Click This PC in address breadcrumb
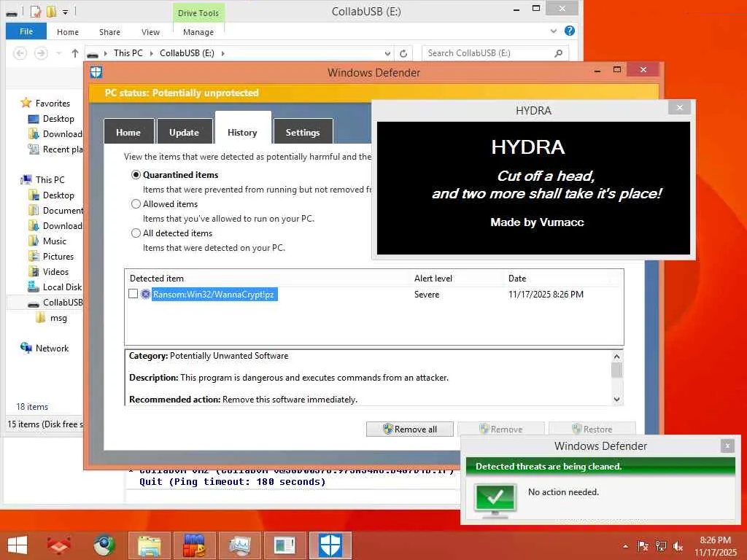 click(128, 52)
